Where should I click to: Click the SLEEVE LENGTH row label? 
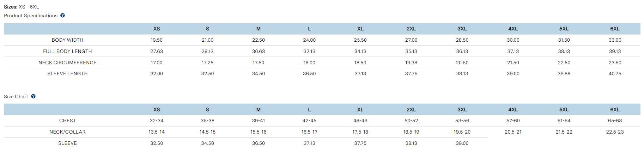(67, 73)
